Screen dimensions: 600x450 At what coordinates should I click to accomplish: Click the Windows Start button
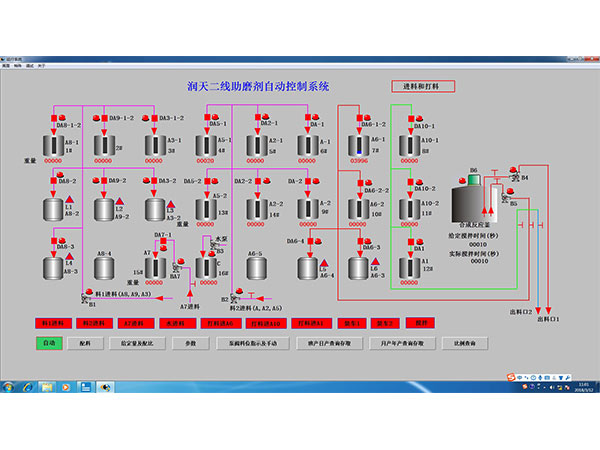pyautogui.click(x=8, y=385)
